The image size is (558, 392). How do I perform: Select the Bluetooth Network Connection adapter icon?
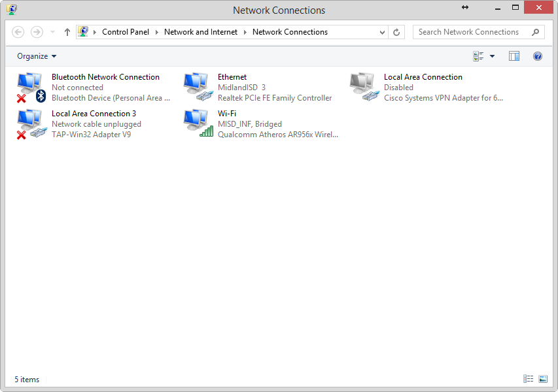click(31, 88)
